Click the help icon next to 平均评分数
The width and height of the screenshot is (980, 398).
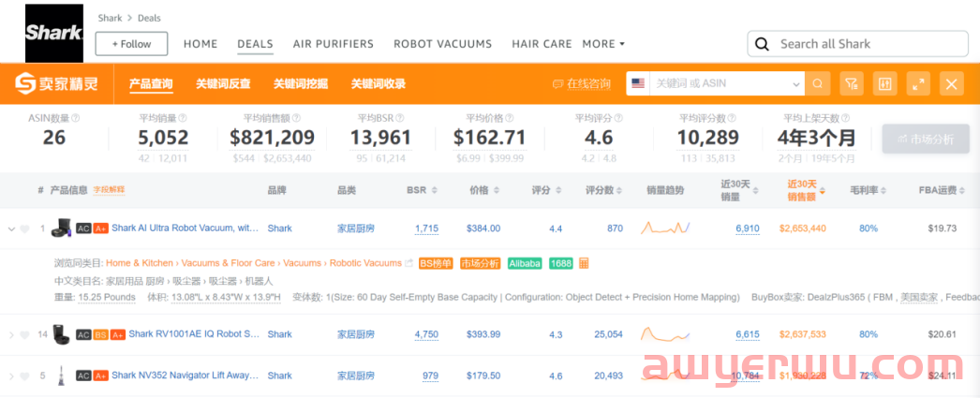click(731, 117)
